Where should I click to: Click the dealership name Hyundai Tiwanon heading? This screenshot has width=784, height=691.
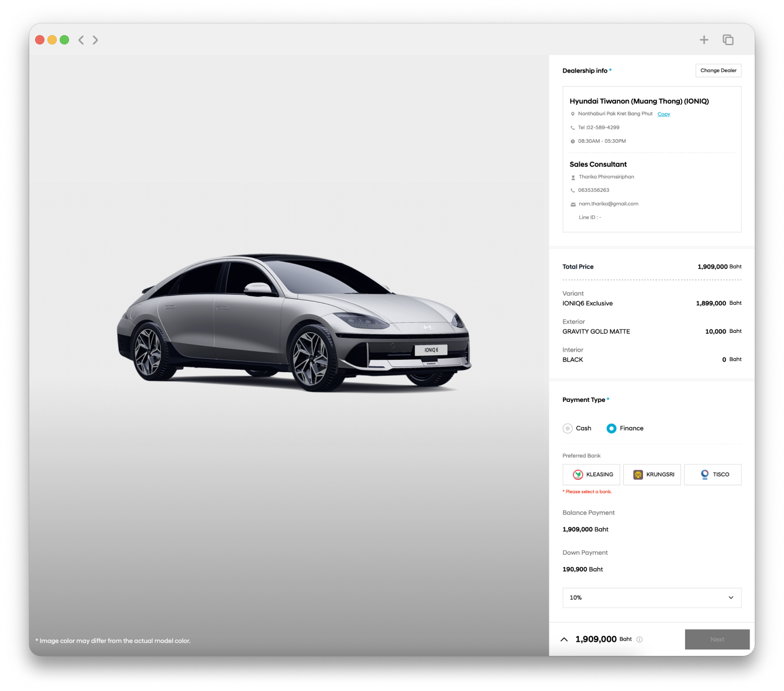click(639, 101)
